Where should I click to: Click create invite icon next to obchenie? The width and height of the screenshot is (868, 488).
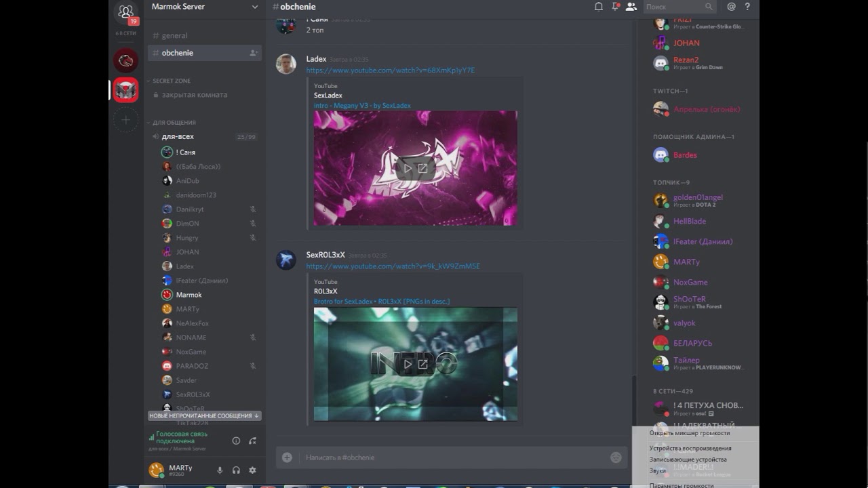tap(253, 53)
